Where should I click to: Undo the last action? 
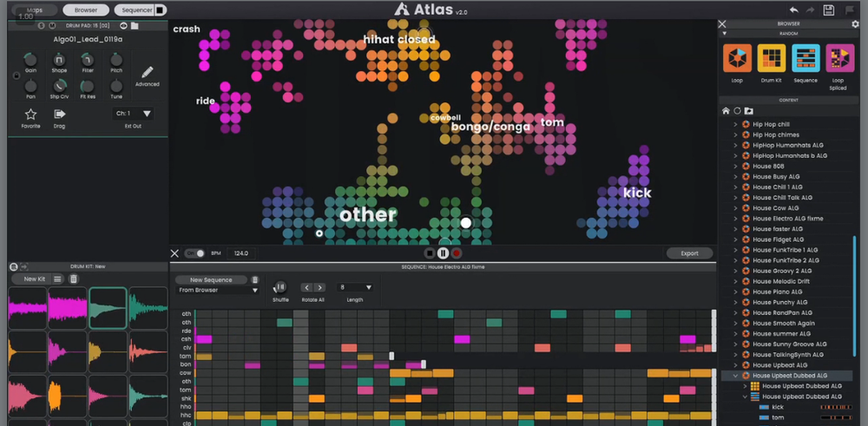[x=793, y=10]
